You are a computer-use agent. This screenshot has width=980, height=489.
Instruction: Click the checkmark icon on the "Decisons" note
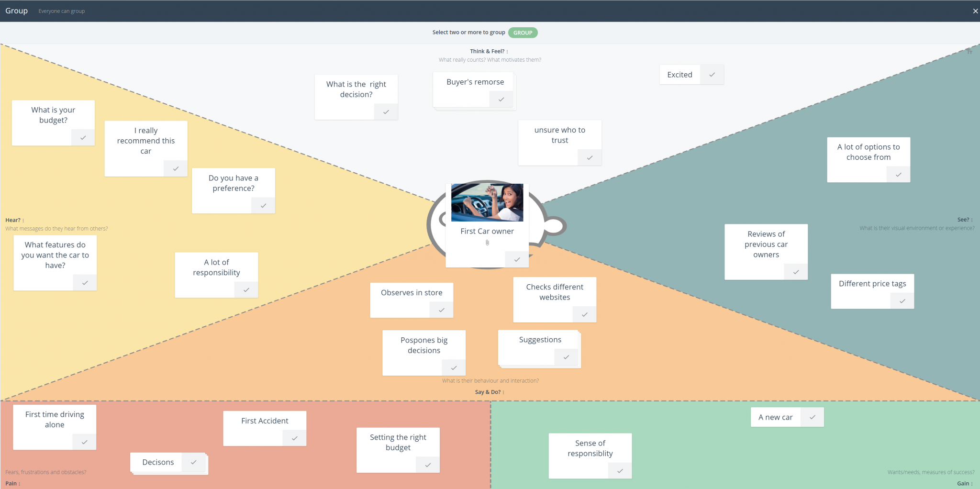pyautogui.click(x=193, y=462)
